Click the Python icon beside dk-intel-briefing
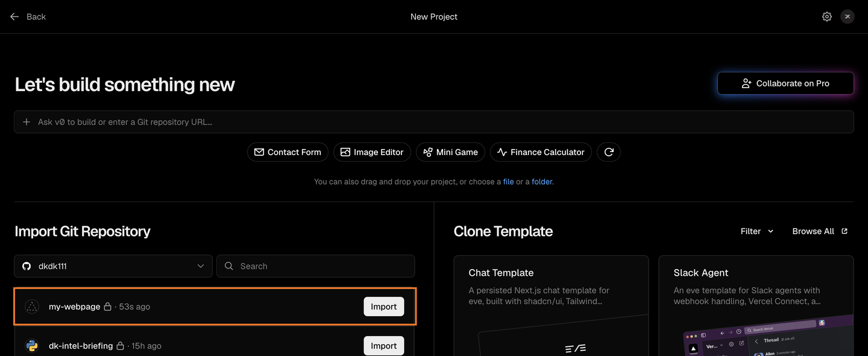Viewport: 868px width, 356px height. [x=32, y=346]
